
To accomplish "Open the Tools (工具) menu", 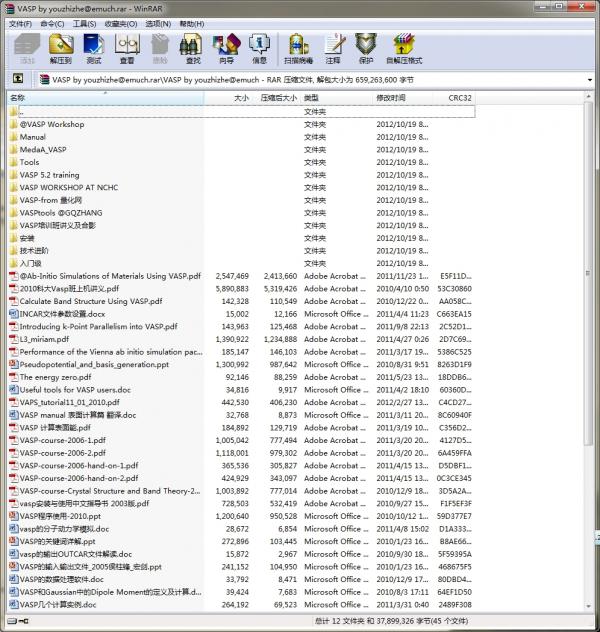I will click(x=85, y=24).
